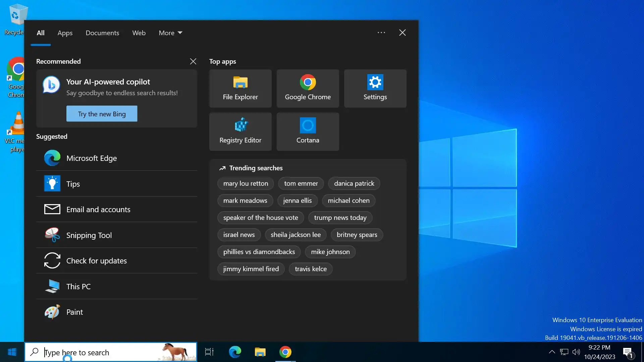Show hidden system tray icons
This screenshot has width=644, height=362.
pos(552,352)
